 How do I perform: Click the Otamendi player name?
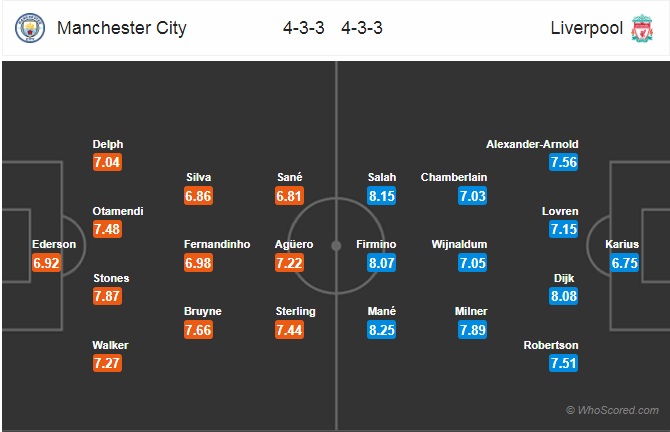point(118,211)
